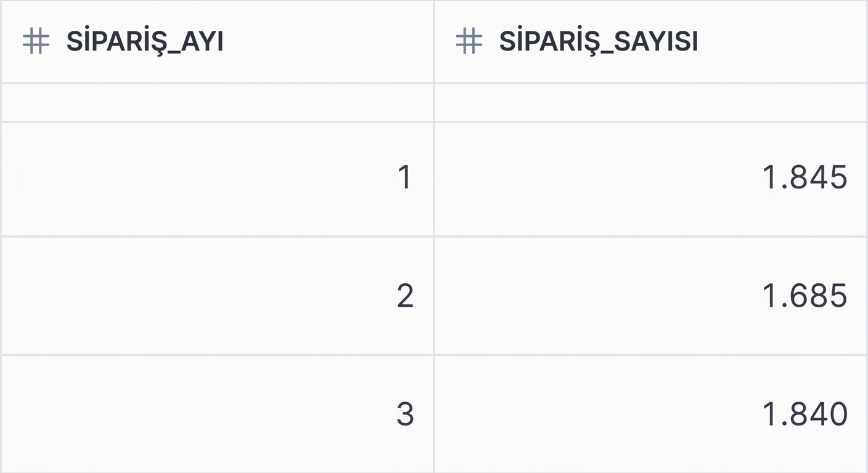This screenshot has height=473, width=868.
Task: Select the cell showing 1.685
Action: pyautogui.click(x=805, y=296)
